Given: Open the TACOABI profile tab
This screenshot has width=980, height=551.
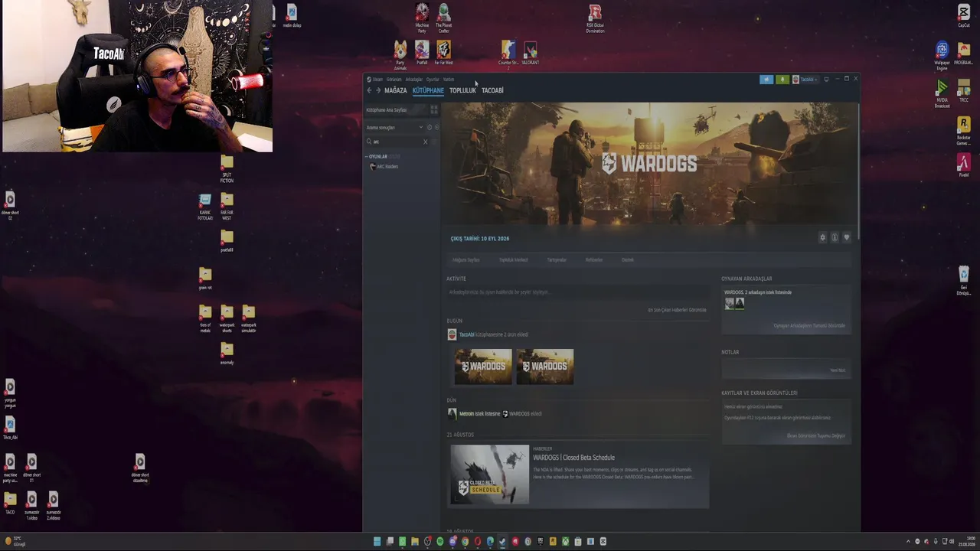Looking at the screenshot, I should (492, 90).
